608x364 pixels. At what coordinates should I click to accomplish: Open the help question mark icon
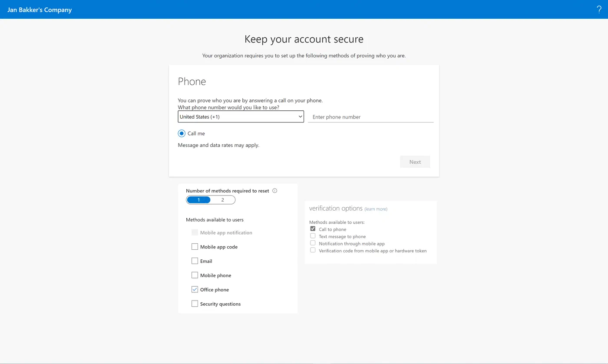(x=599, y=10)
